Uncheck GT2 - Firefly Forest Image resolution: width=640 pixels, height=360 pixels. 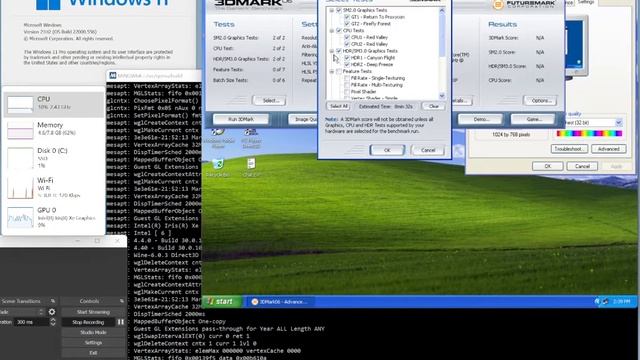click(347, 24)
